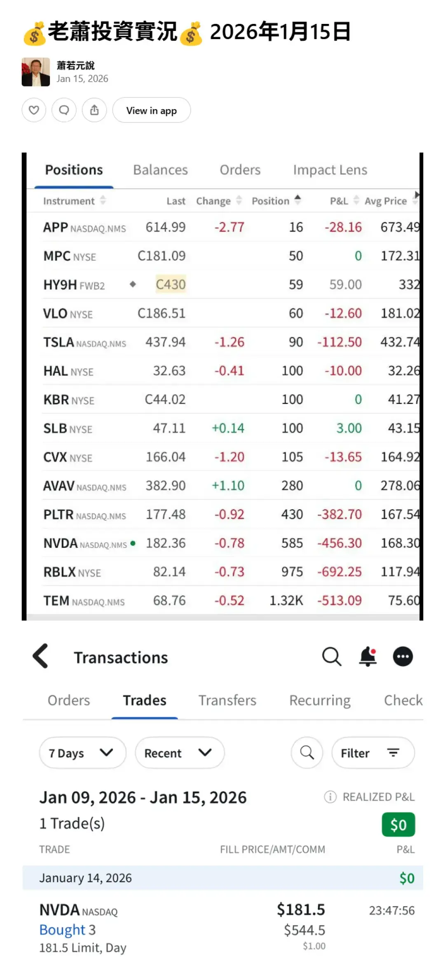
Task: Open notifications bell icon
Action: point(368,656)
